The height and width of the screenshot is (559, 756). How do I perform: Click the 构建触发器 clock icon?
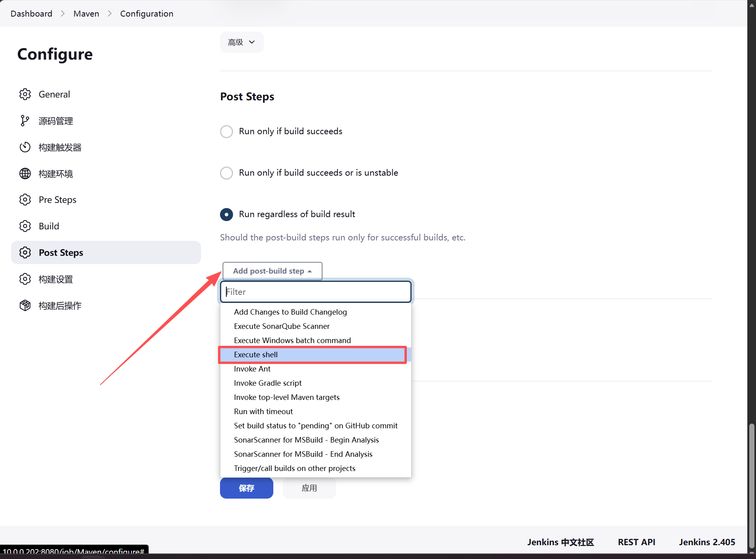tap(25, 147)
